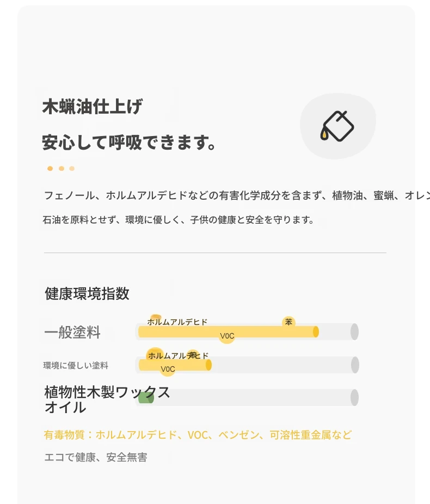Click the 植物性木製ワックスオイル label
430x504 pixels.
(107, 399)
